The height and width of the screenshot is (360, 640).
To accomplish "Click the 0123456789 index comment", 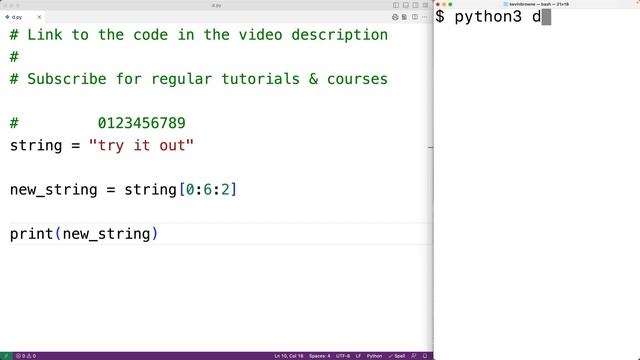I will click(142, 123).
